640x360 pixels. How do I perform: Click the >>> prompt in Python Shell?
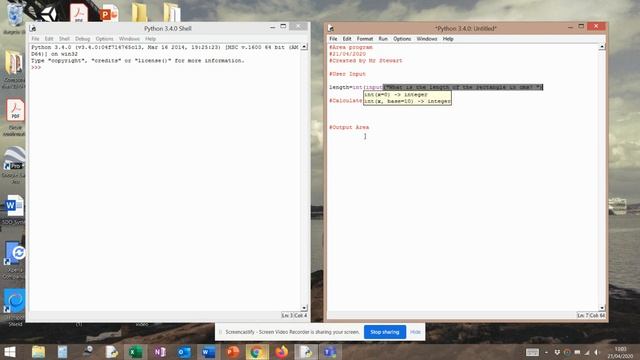pyautogui.click(x=36, y=67)
